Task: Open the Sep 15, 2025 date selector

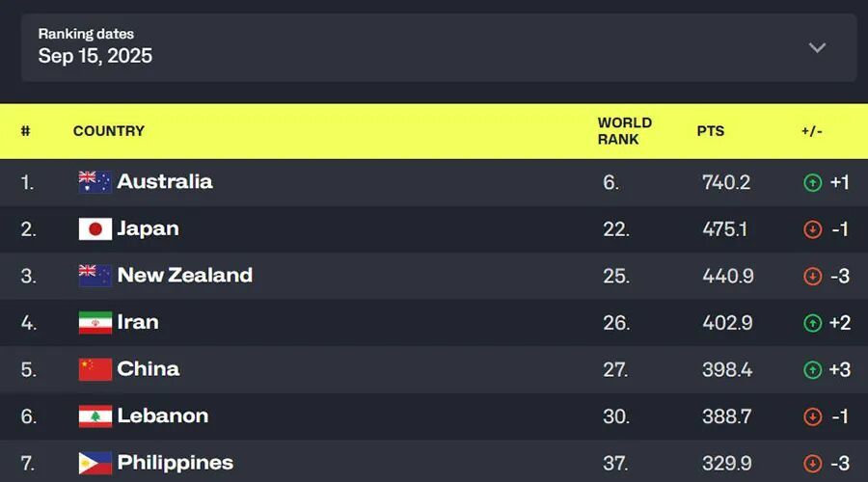Action: (x=95, y=56)
